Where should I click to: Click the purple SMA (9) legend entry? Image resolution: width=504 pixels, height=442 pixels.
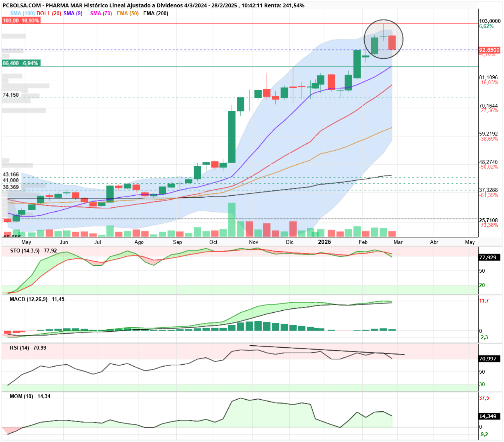[73, 13]
